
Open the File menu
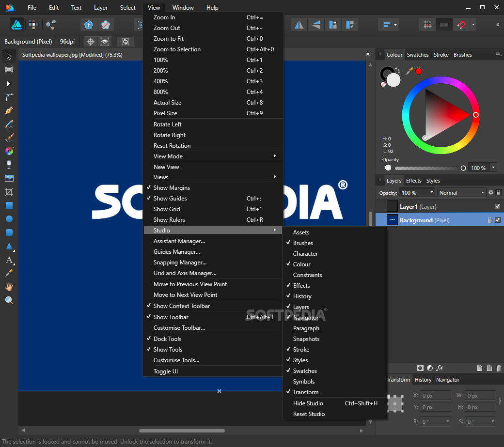click(32, 8)
